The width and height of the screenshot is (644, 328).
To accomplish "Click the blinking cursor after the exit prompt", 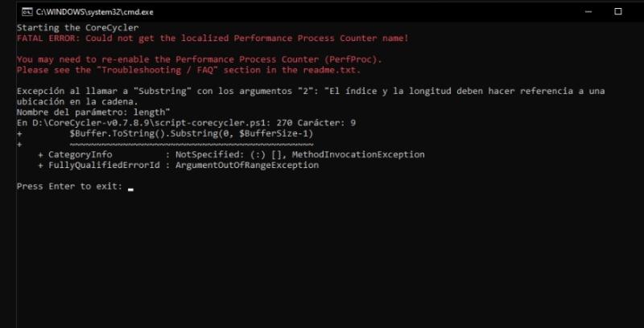I will point(130,189).
